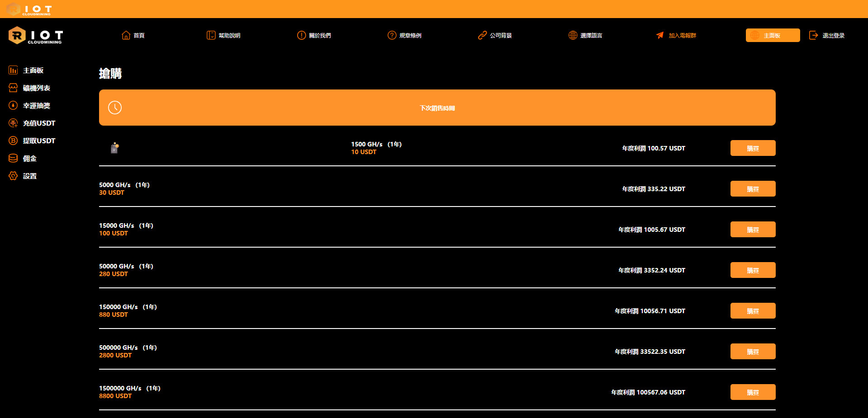This screenshot has height=418, width=868.
Task: Open 主面板 in the left sidebar
Action: click(33, 70)
